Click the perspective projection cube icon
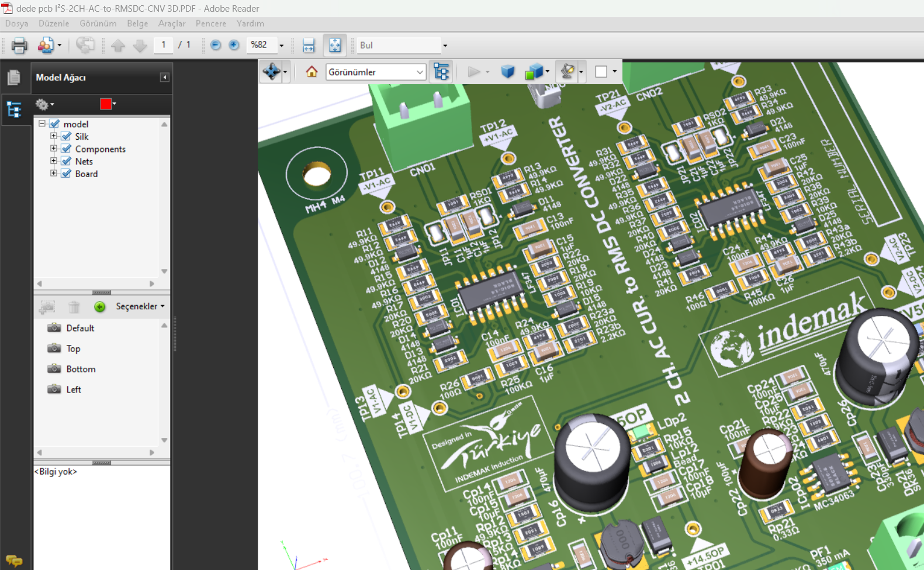The image size is (924, 570). (507, 72)
